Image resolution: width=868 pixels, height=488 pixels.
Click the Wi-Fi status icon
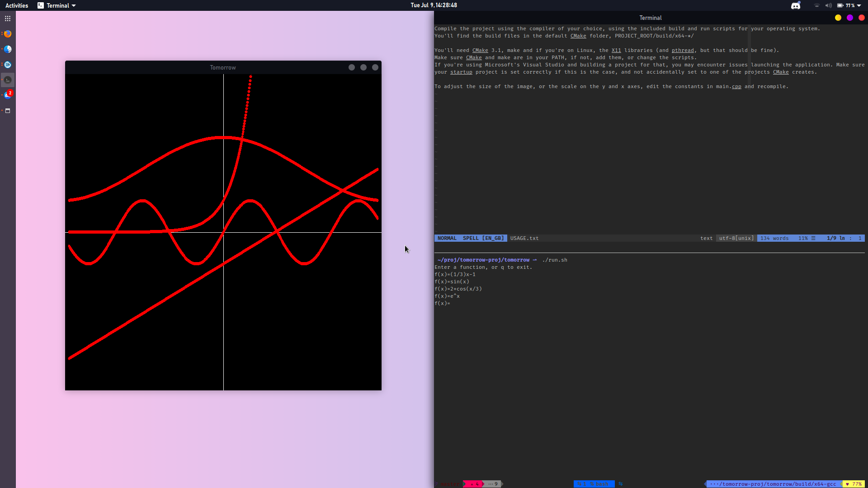pos(816,5)
